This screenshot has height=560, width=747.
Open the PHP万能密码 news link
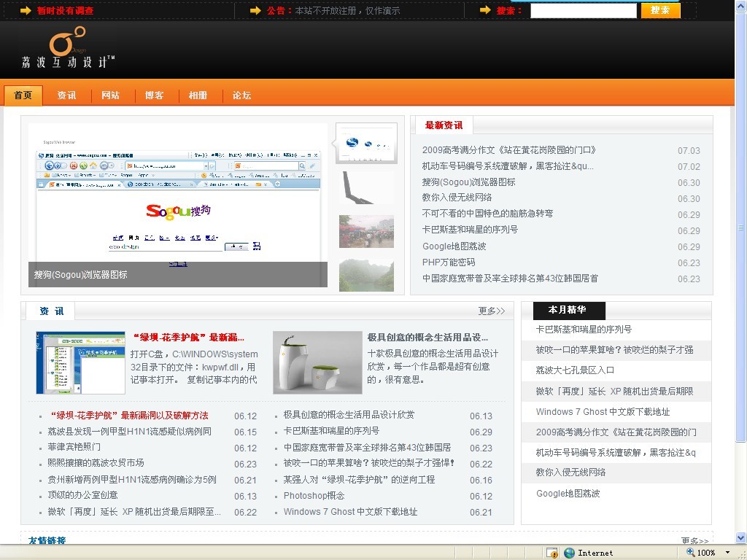(x=448, y=262)
